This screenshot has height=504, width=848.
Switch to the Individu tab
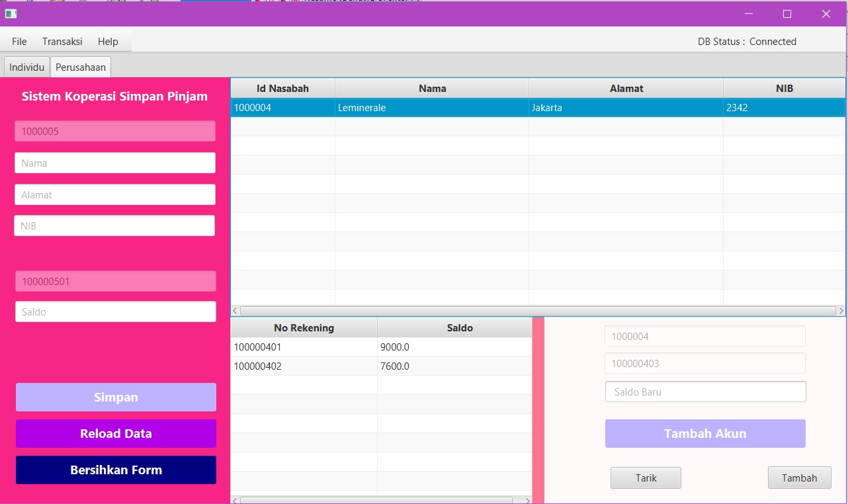coord(26,66)
